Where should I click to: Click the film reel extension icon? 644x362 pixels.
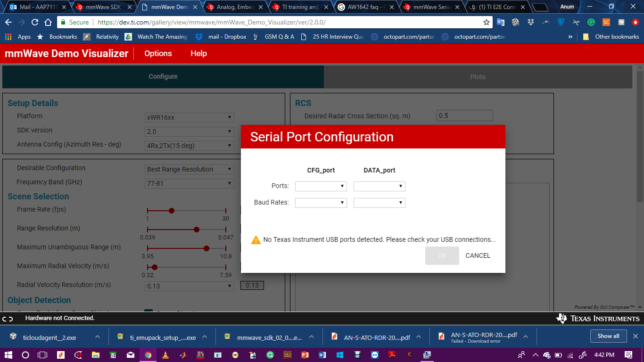[515, 22]
